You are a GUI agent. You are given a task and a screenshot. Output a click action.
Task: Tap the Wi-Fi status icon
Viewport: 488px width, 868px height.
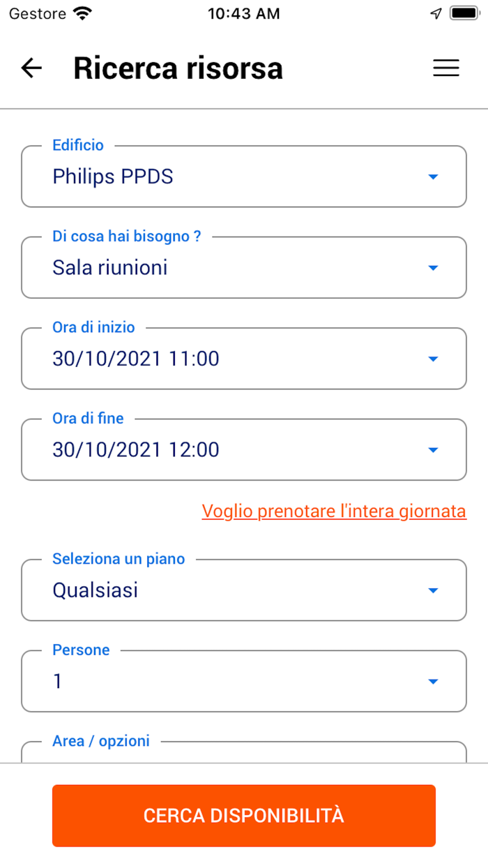82,13
